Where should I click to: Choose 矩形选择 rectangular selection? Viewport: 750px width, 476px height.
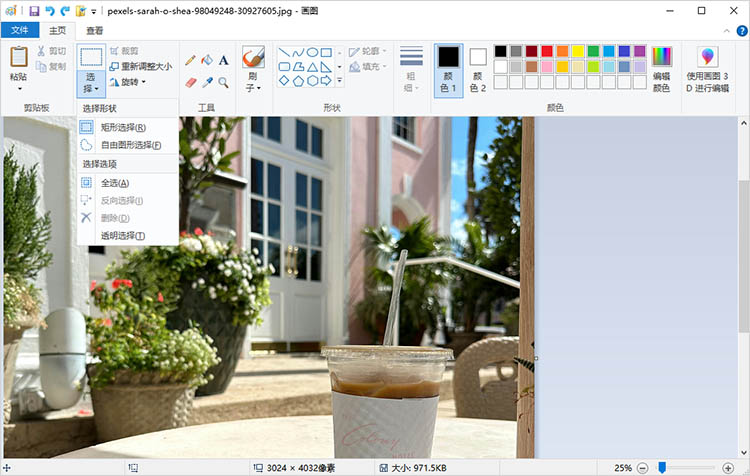[x=122, y=127]
